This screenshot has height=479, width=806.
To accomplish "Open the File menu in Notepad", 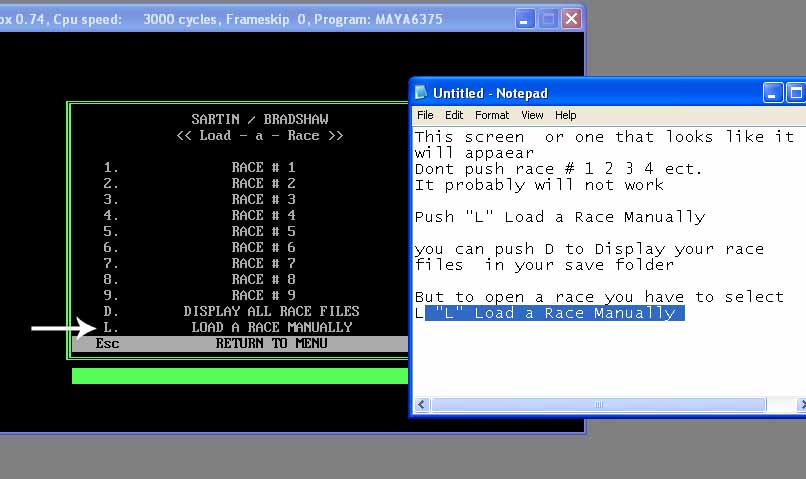I will pos(425,115).
